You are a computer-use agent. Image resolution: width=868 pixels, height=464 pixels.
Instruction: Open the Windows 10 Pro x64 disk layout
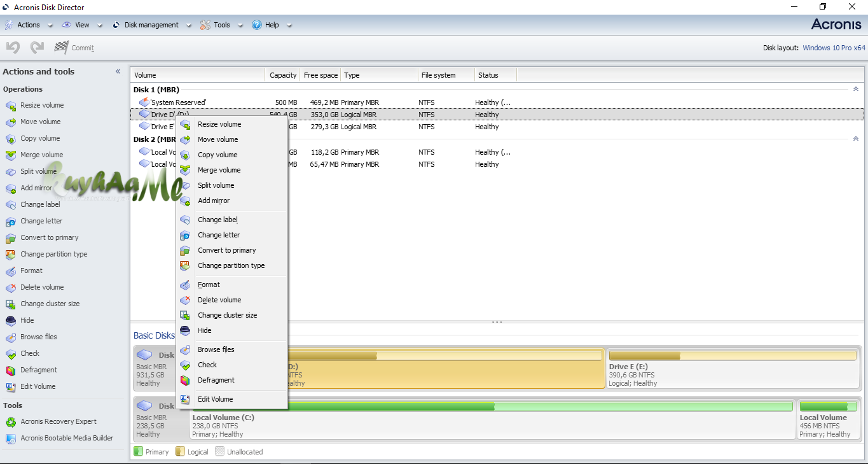(834, 48)
